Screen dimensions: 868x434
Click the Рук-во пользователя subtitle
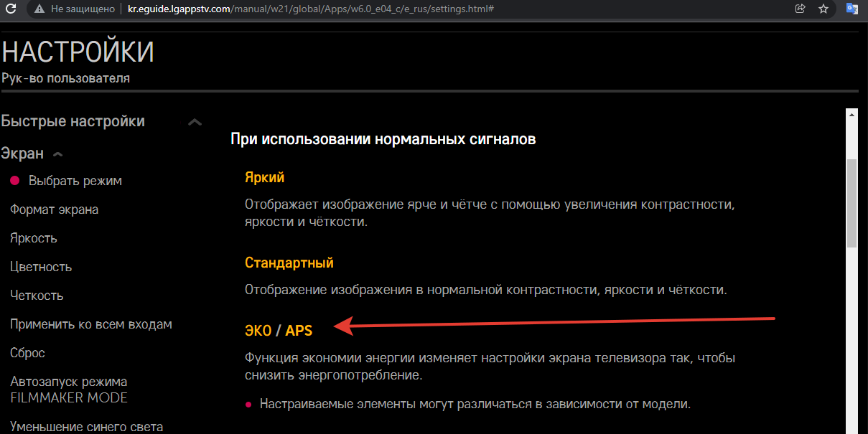(x=66, y=78)
